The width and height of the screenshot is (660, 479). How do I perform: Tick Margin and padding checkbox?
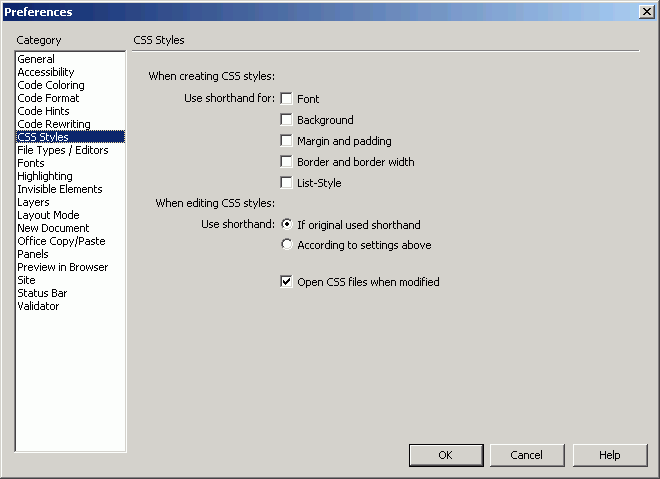tap(286, 141)
